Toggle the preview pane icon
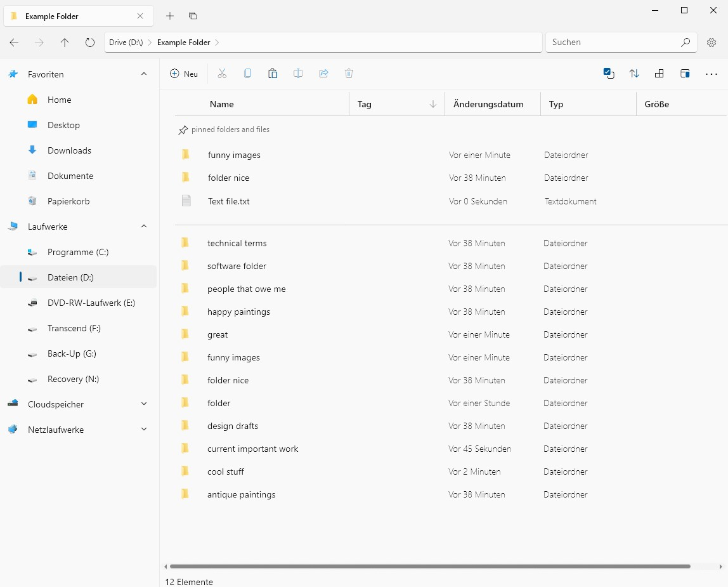Screen dimensions: 728x587 (685, 74)
